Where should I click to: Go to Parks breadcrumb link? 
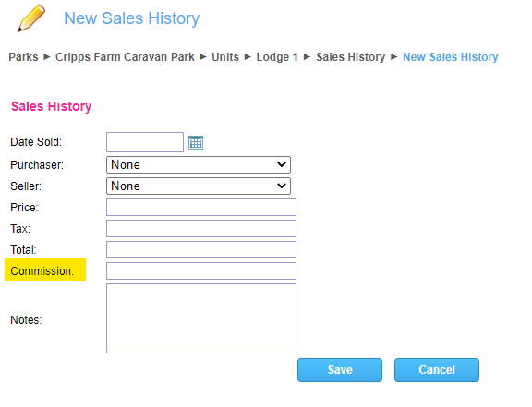23,57
